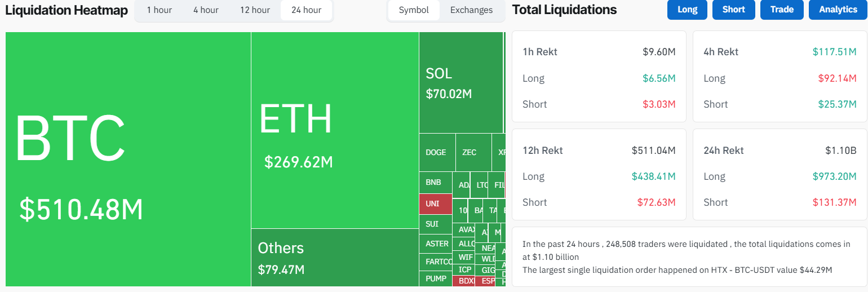Click the ETH heatmap tile
Screen dimensions: 868x292
[x=335, y=130]
